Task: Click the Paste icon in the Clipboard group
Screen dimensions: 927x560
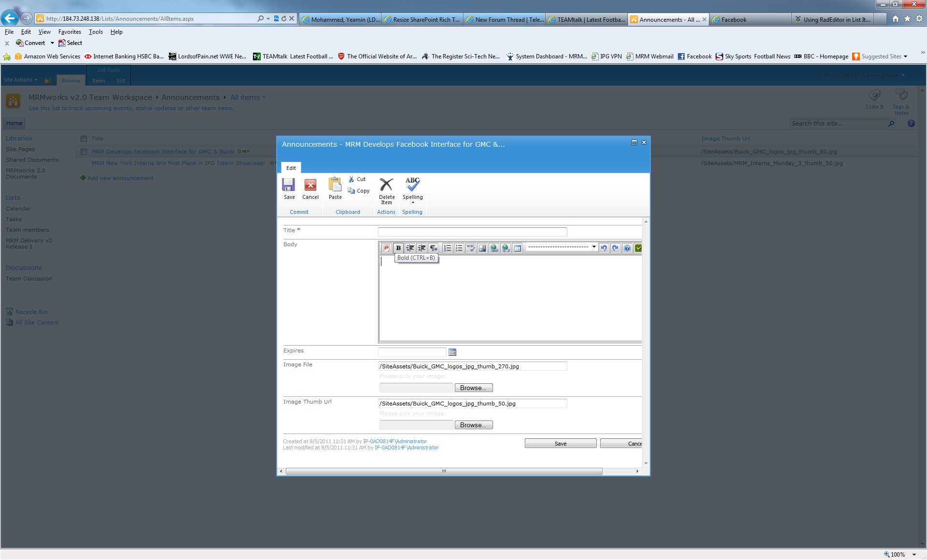Action: 335,188
